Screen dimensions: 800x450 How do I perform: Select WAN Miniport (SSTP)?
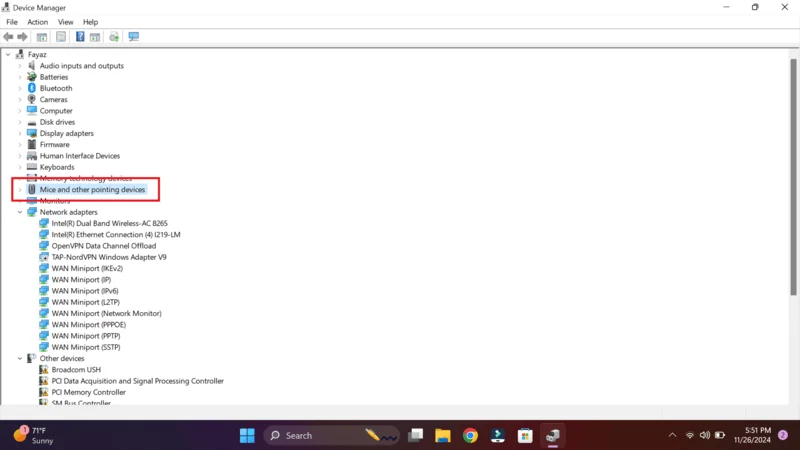pos(86,347)
